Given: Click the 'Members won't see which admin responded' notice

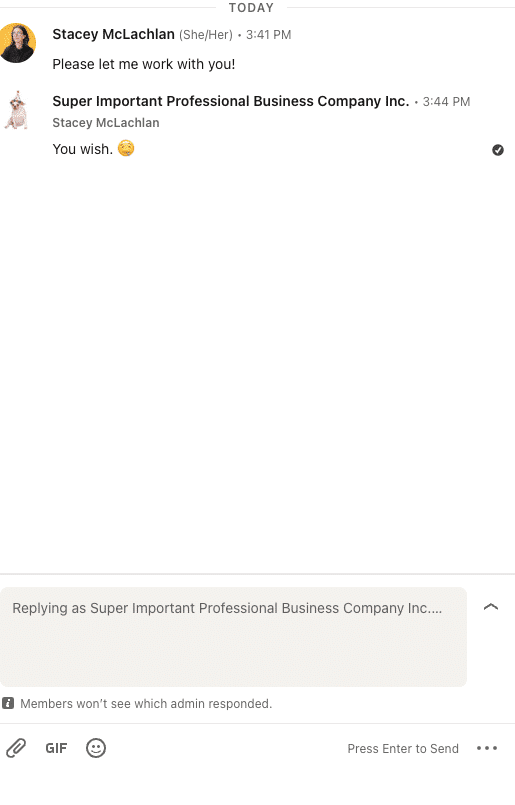Looking at the screenshot, I should point(146,703).
